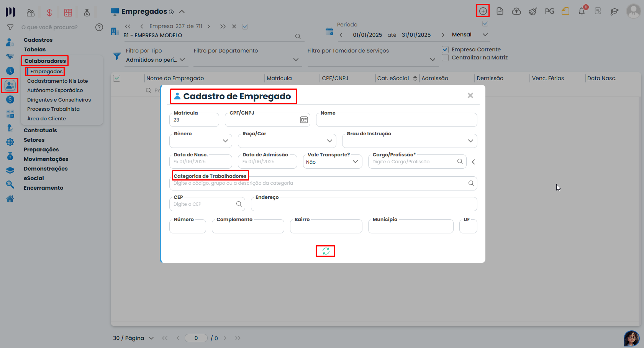Click the refresh icon in Cadastro dialog

click(x=326, y=251)
